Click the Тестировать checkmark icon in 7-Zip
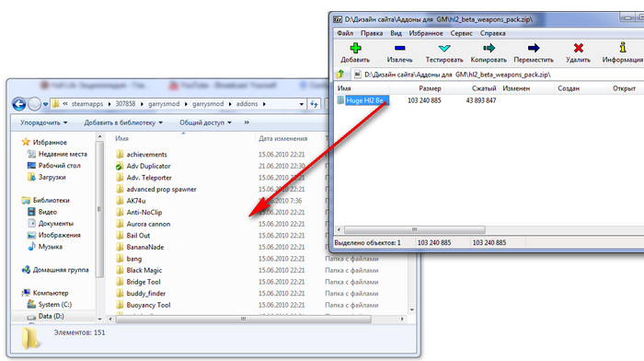Screen dimensions: 644x361 [x=444, y=48]
